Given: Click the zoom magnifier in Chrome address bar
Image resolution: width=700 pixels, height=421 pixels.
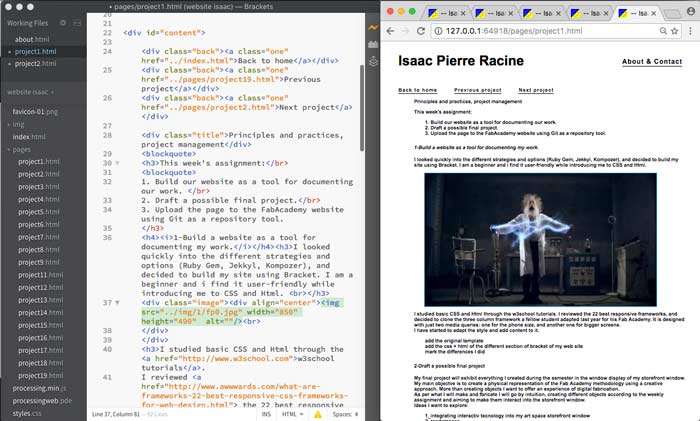Looking at the screenshot, I should 663,31.
